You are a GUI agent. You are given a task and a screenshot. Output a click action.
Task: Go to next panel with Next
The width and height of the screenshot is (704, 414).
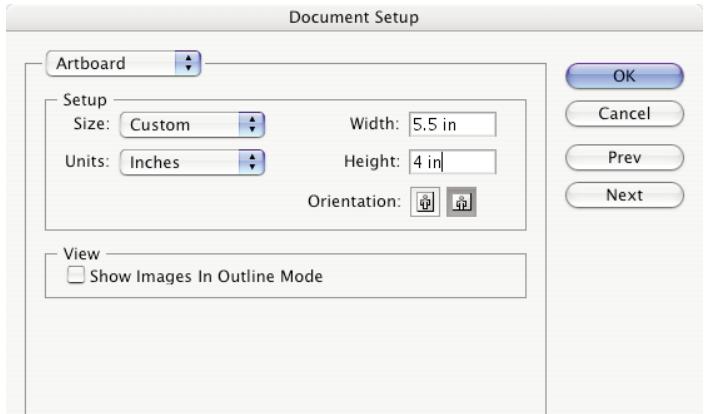click(624, 195)
